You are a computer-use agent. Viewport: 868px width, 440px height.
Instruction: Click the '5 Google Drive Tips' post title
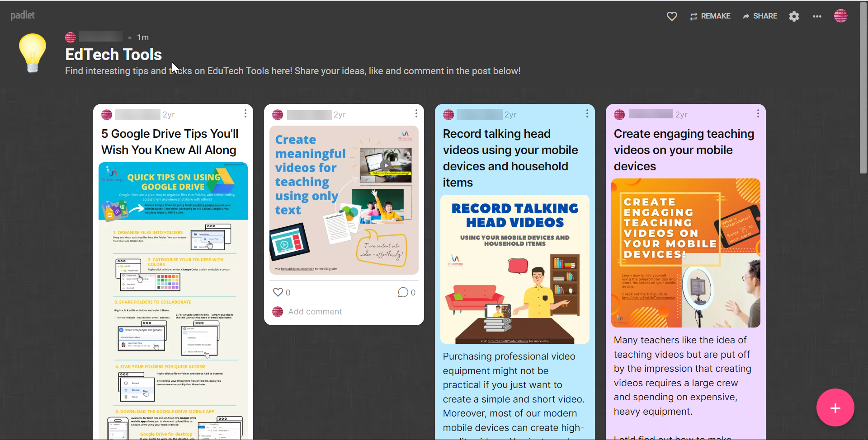pyautogui.click(x=170, y=142)
